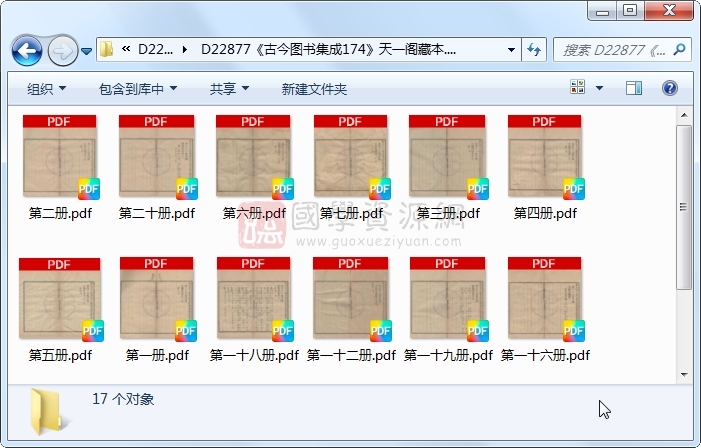Select the 第六册.pdf thumbnail
Image resolution: width=701 pixels, height=448 pixels.
click(x=253, y=156)
